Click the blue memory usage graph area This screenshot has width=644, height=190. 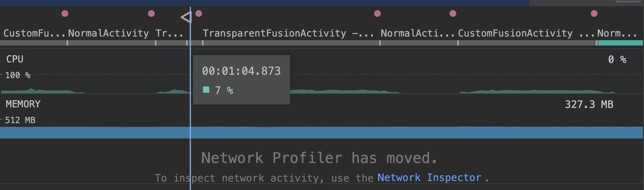pyautogui.click(x=322, y=132)
